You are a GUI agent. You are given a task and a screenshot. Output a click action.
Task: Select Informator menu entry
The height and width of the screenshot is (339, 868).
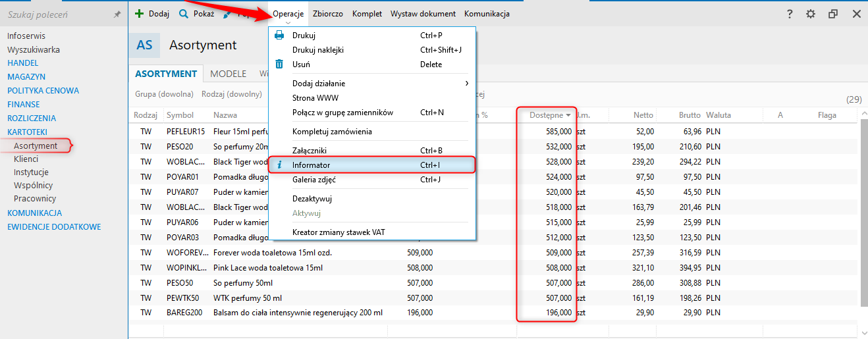[372, 165]
